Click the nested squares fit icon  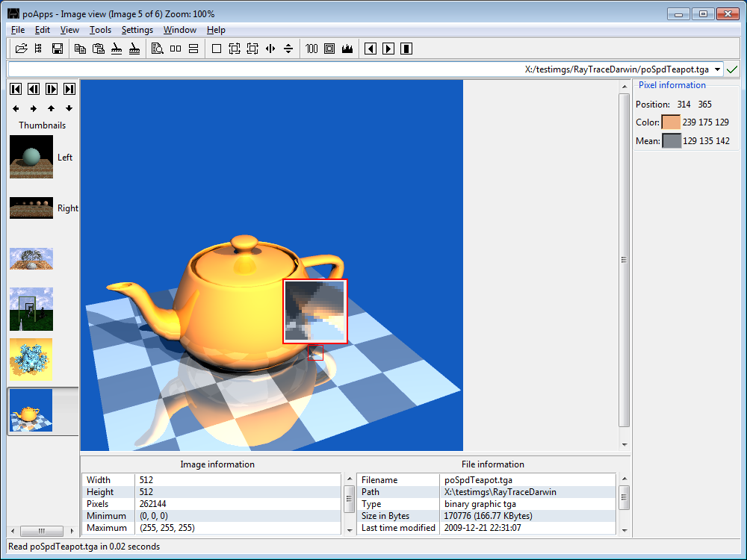(329, 49)
